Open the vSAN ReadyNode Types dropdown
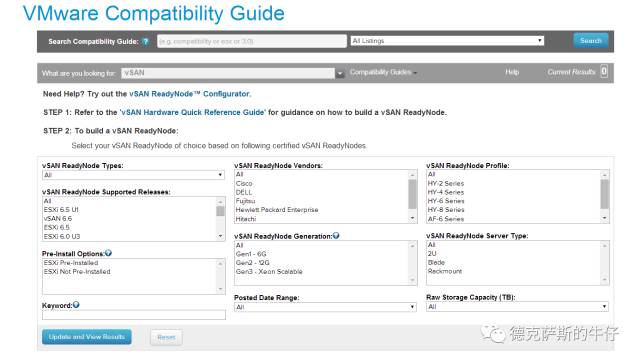 click(133, 175)
